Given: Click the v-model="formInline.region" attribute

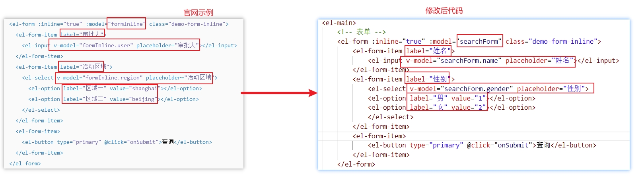Looking at the screenshot, I should [98, 77].
